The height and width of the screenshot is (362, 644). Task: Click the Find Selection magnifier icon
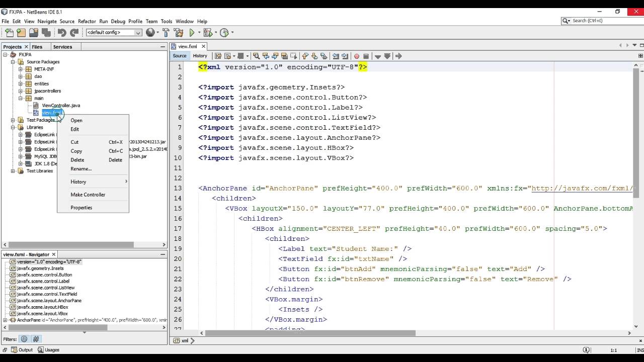pyautogui.click(x=257, y=56)
